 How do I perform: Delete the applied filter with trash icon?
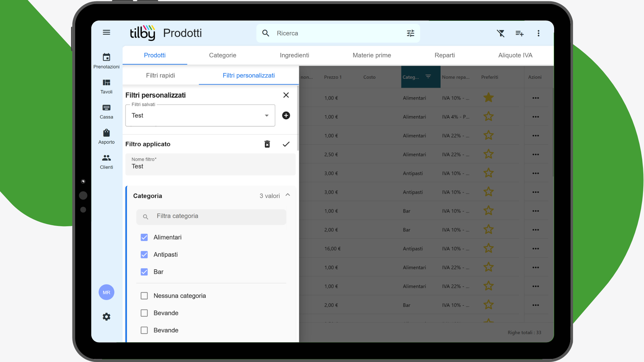click(267, 144)
